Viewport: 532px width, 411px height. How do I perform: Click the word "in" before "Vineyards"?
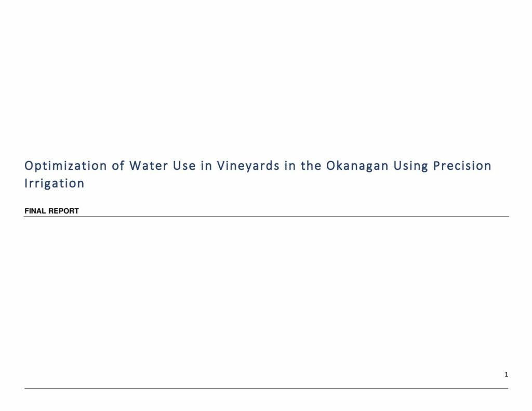click(x=206, y=166)
